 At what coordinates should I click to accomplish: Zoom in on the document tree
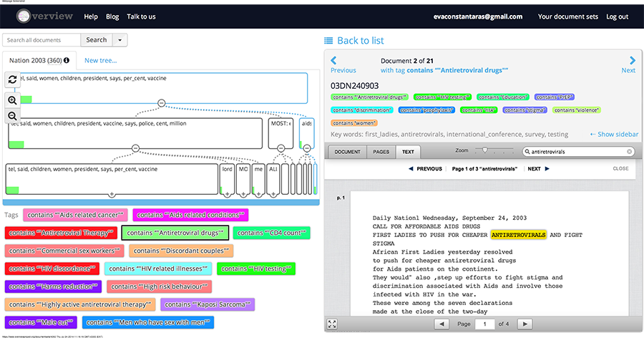12,100
